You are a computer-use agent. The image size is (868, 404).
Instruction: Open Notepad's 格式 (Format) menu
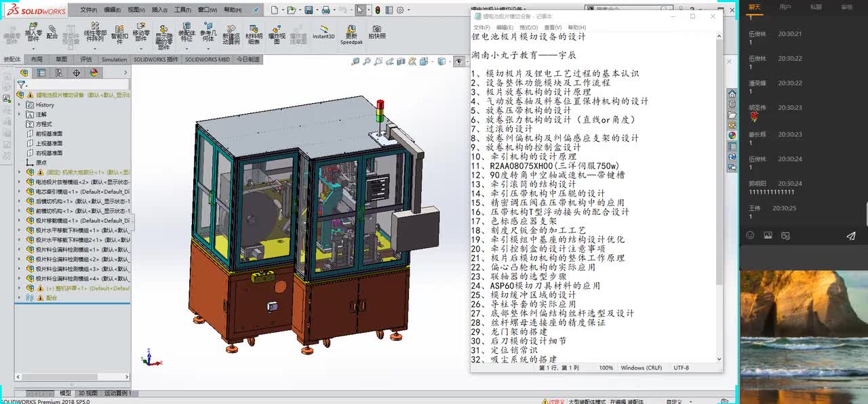(x=528, y=27)
